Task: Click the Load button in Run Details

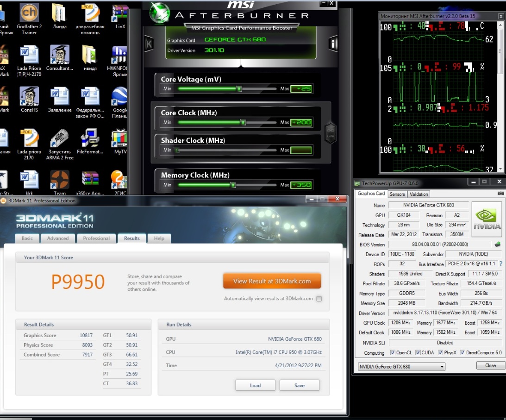Action: (x=255, y=385)
